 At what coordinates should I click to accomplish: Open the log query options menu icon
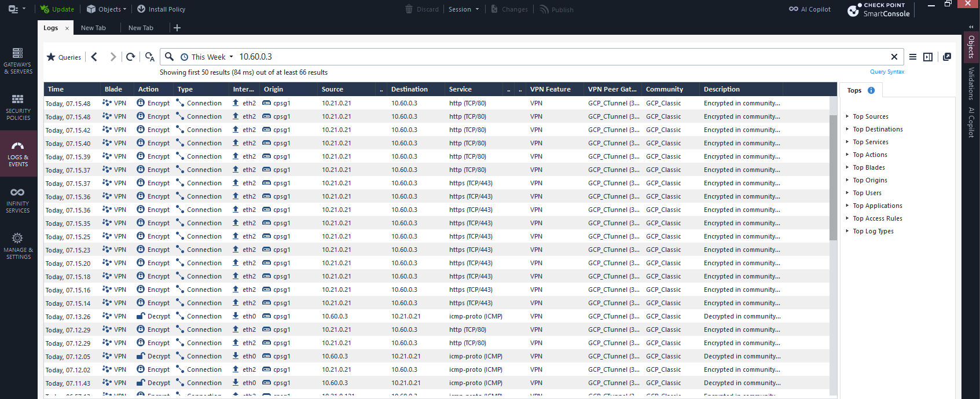pyautogui.click(x=913, y=57)
